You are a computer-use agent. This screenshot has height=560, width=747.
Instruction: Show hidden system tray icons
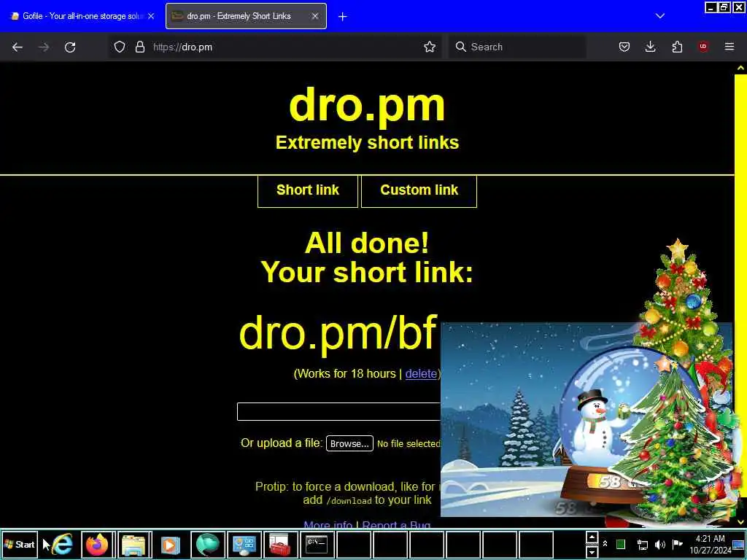[605, 544]
